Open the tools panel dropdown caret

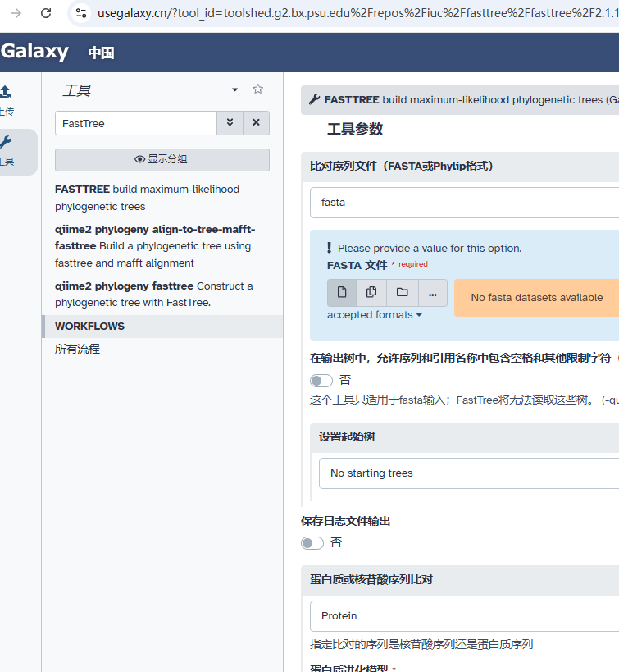click(234, 89)
